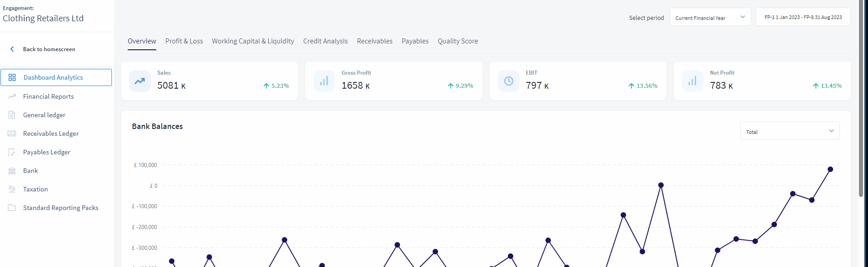
Task: Click the Net Profit green up-arrow indicator
Action: click(816, 86)
